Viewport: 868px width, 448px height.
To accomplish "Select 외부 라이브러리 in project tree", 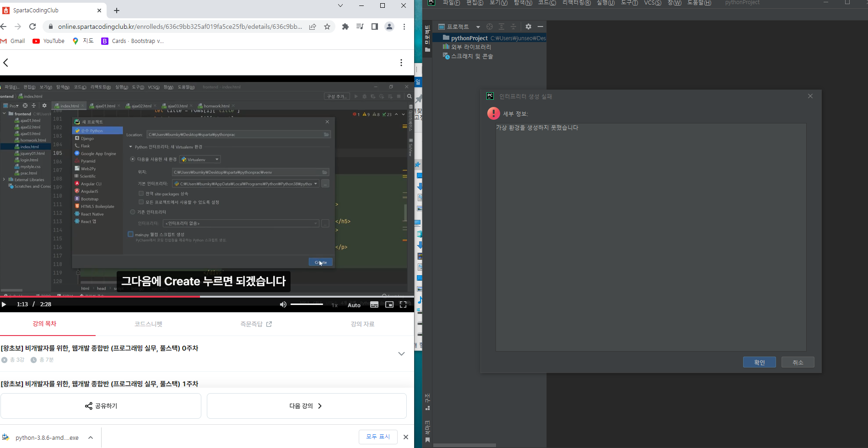I will [x=467, y=47].
